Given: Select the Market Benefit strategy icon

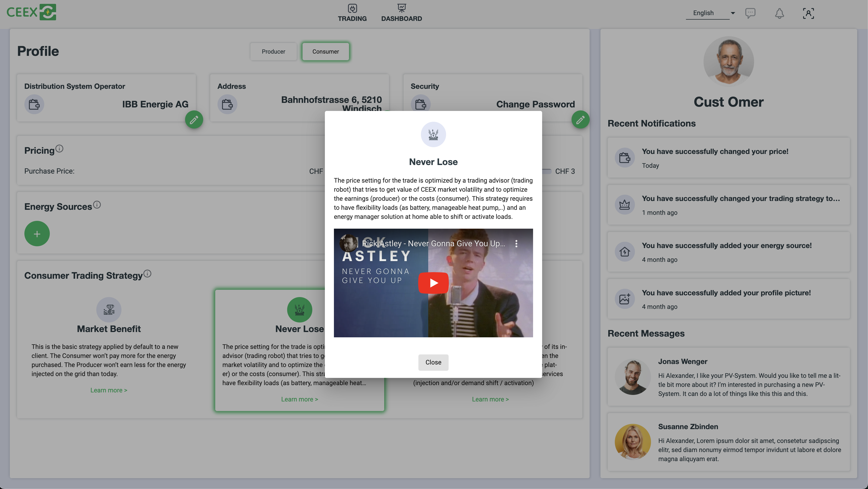Looking at the screenshot, I should tap(109, 309).
